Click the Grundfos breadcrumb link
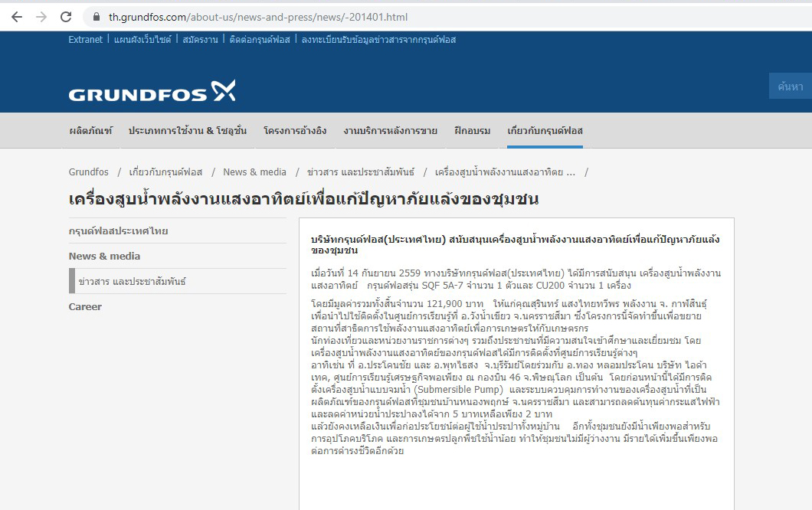 coord(89,172)
